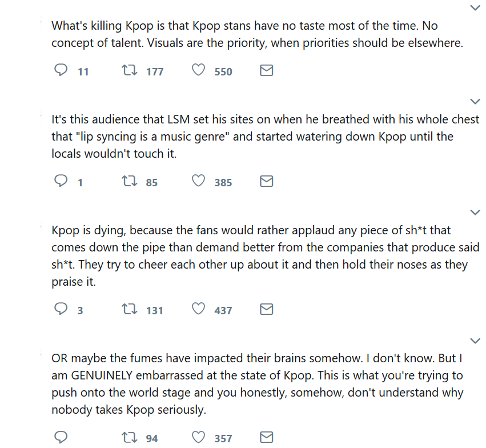Open the 'Kpop is dying' tweet options chevron
The image size is (486, 448).
click(x=475, y=213)
